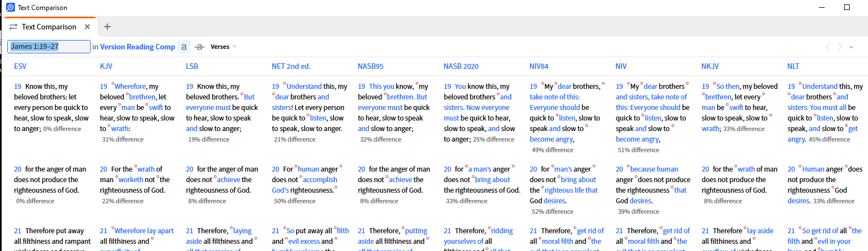868x251 pixels.
Task: Open the KJV column header
Action: 106,66
